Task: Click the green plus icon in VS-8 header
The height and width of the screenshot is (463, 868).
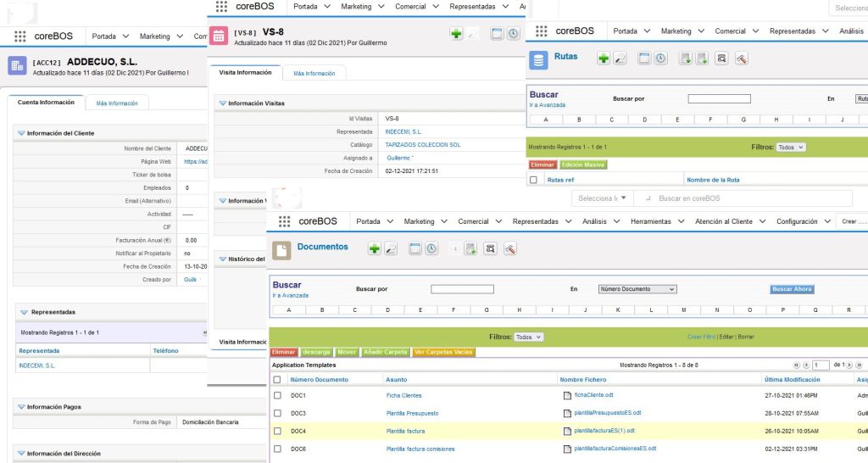Action: coord(456,34)
